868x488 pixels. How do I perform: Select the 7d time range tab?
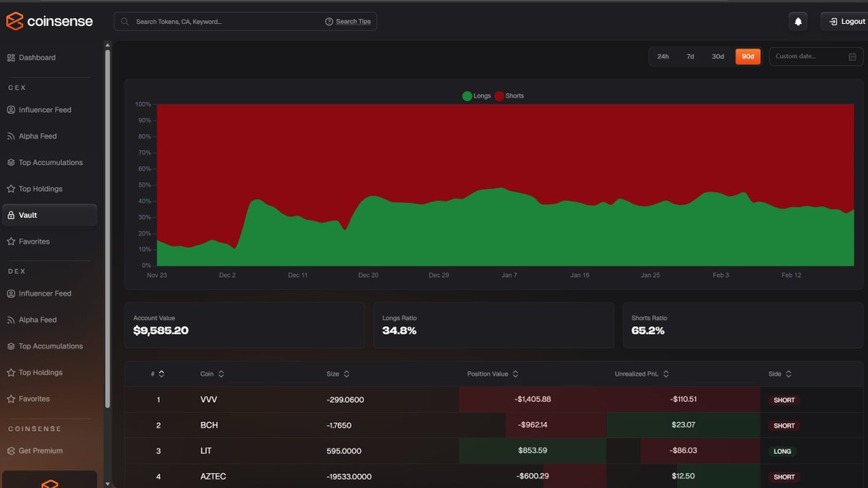[x=690, y=56]
